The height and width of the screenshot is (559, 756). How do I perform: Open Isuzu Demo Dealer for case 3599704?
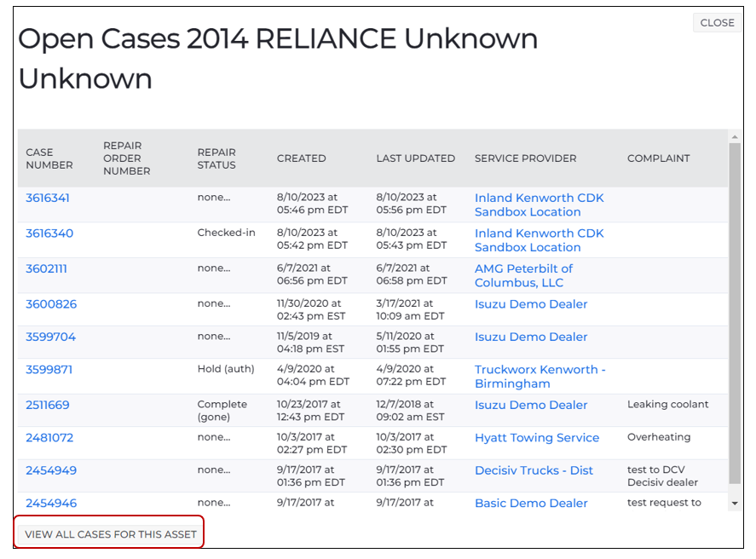(531, 337)
